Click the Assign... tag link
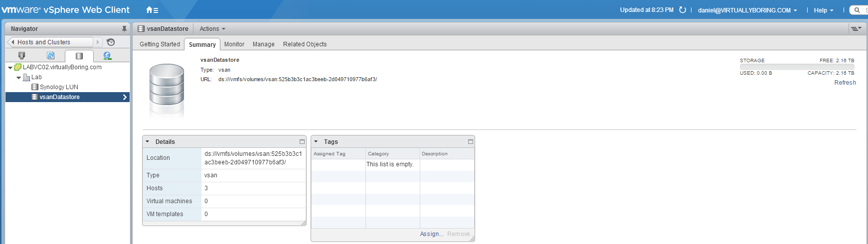The width and height of the screenshot is (868, 244). (431, 234)
